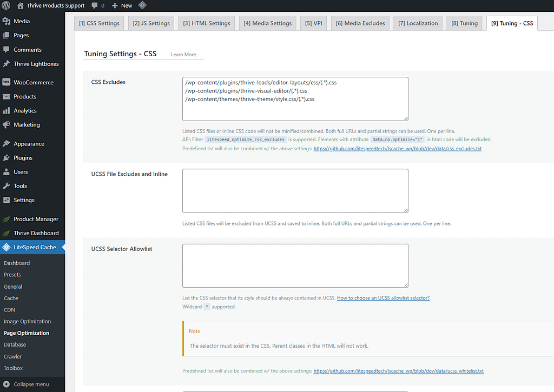
Task: Open LiteSpeed Presets submenu item
Action: pyautogui.click(x=12, y=275)
